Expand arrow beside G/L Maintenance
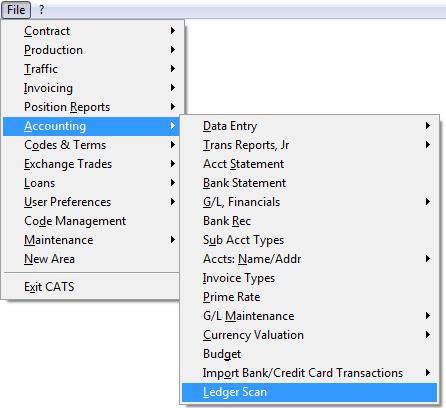This screenshot has width=446, height=408. pos(428,316)
